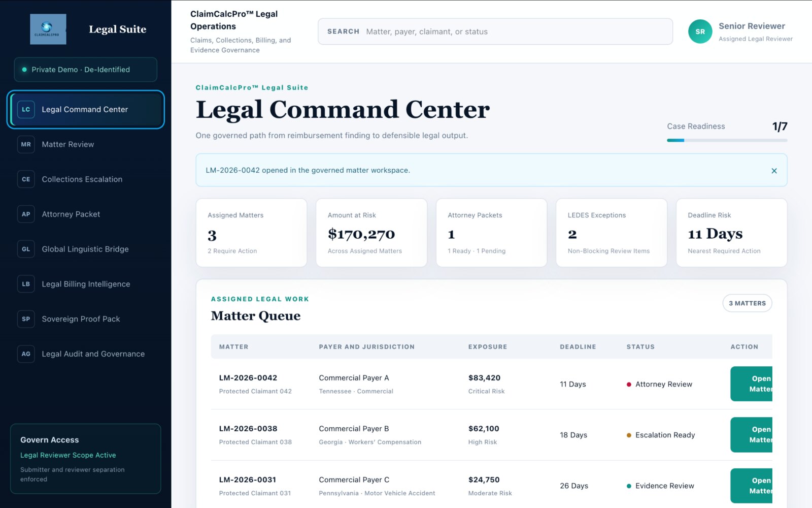Click the Attorney Packets summary card

click(491, 233)
